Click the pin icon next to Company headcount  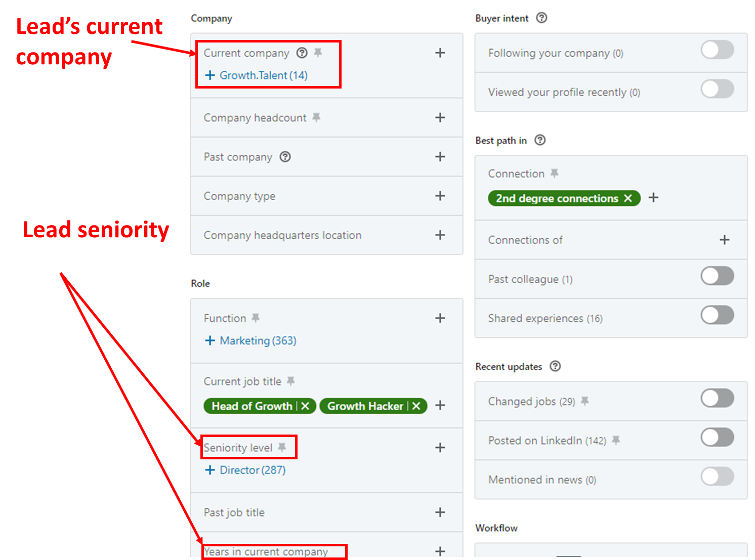click(x=316, y=117)
